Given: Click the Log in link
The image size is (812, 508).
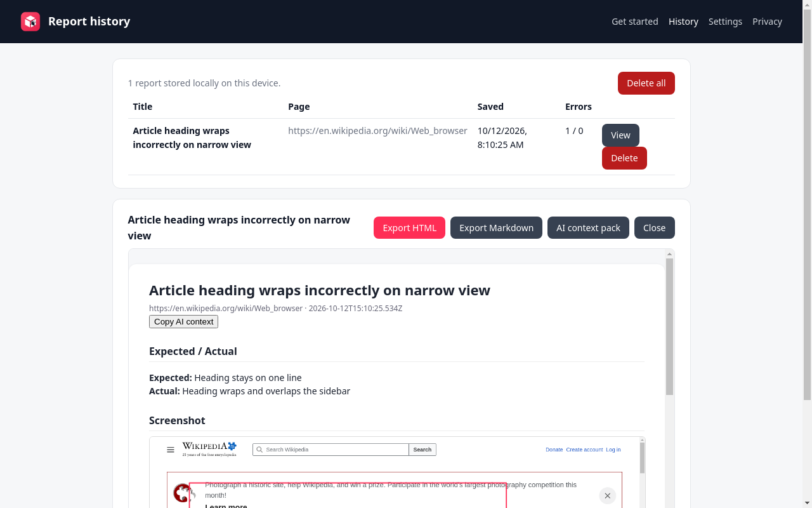Looking at the screenshot, I should (x=613, y=450).
